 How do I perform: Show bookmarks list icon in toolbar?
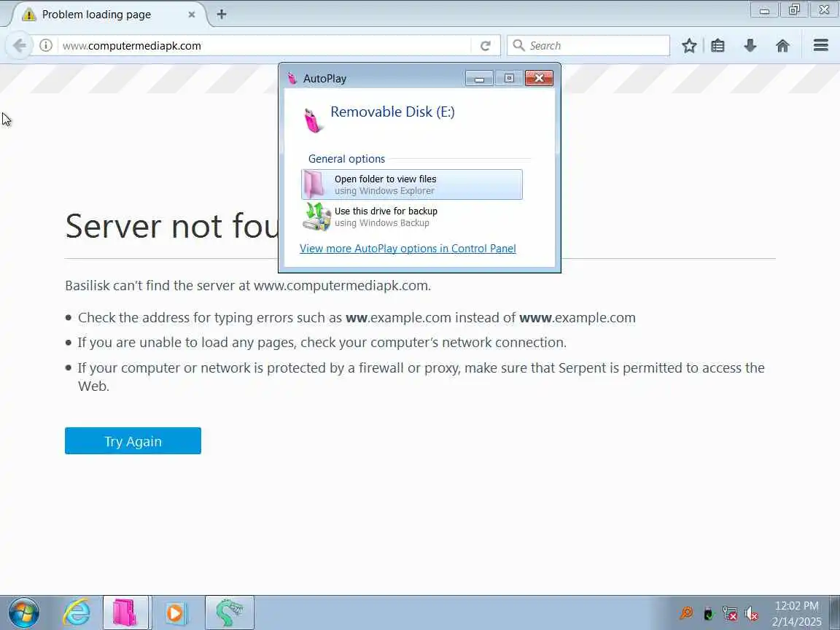717,45
